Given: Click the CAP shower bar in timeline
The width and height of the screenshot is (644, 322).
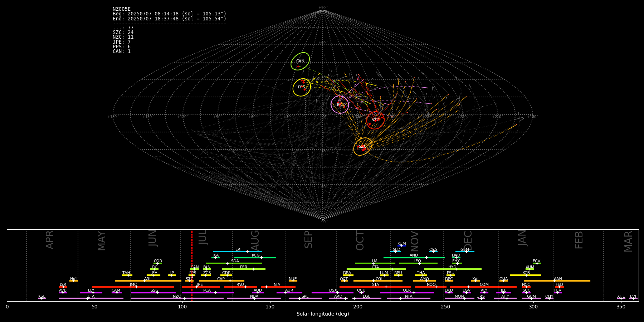Looking at the screenshot, I should click(x=222, y=281).
